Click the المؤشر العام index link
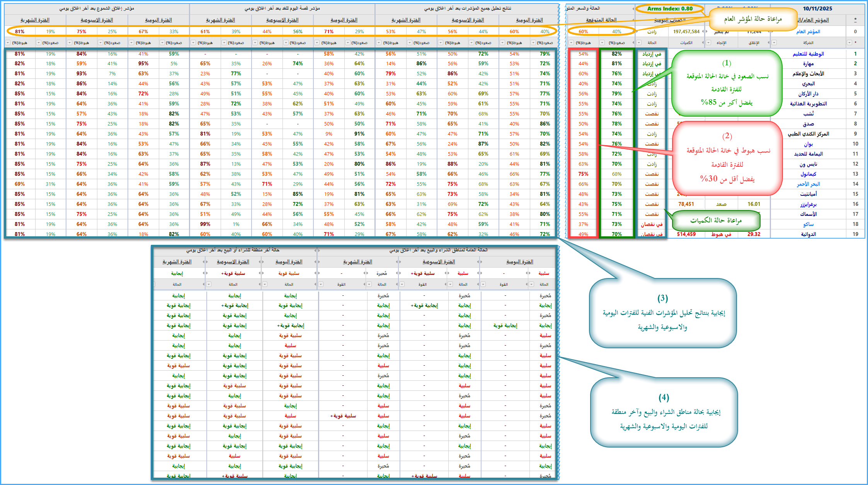The image size is (868, 485). [x=808, y=32]
